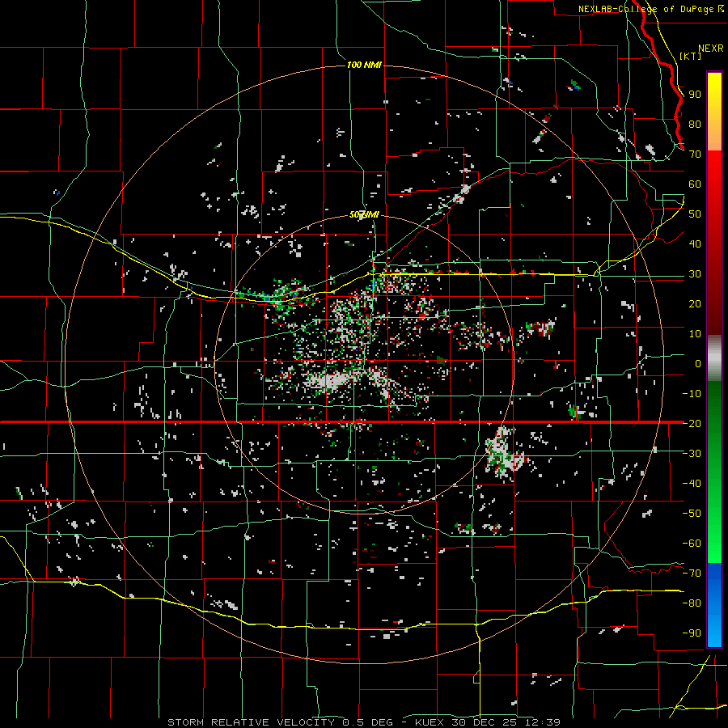Screen dimensions: 728x728
Task: Select the 100 NMI range ring label
Action: click(x=365, y=65)
